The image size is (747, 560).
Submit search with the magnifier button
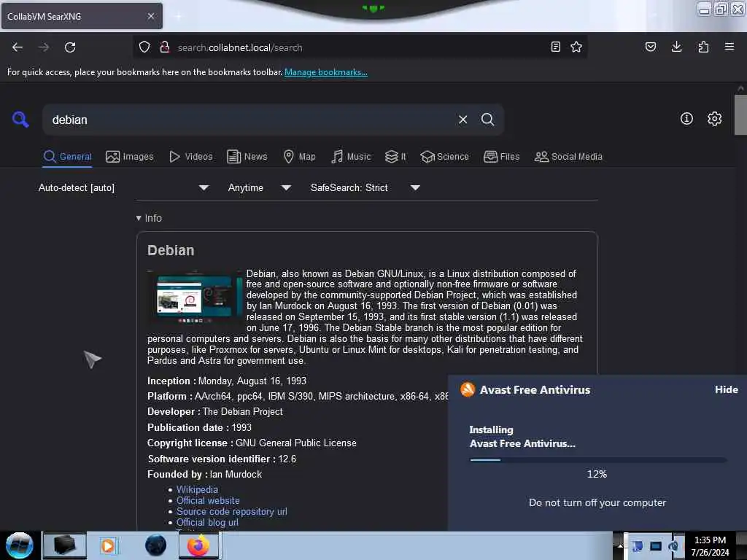point(488,120)
